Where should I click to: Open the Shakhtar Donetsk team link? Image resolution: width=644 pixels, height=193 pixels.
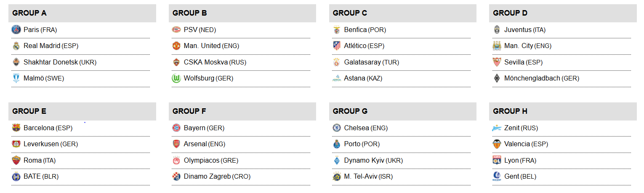point(51,62)
